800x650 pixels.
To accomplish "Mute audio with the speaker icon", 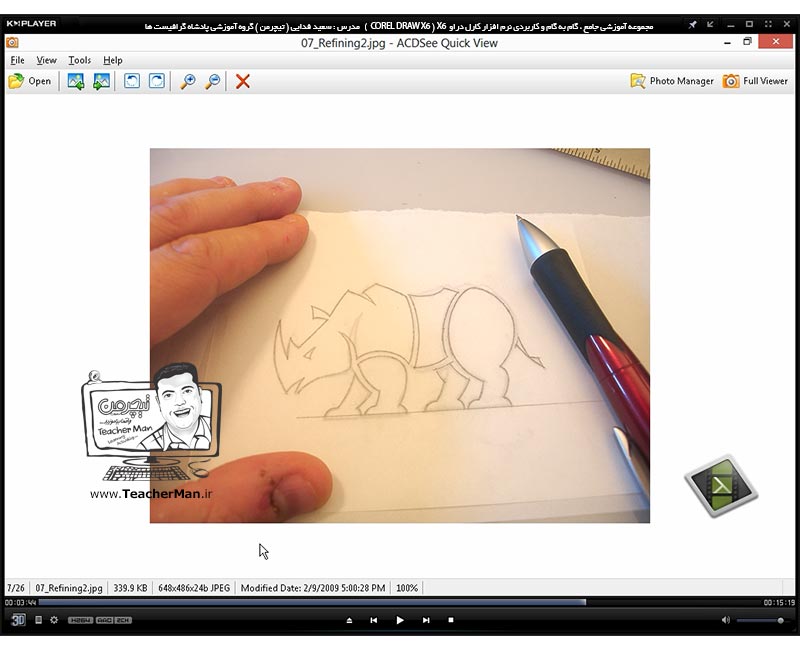I will (x=726, y=620).
